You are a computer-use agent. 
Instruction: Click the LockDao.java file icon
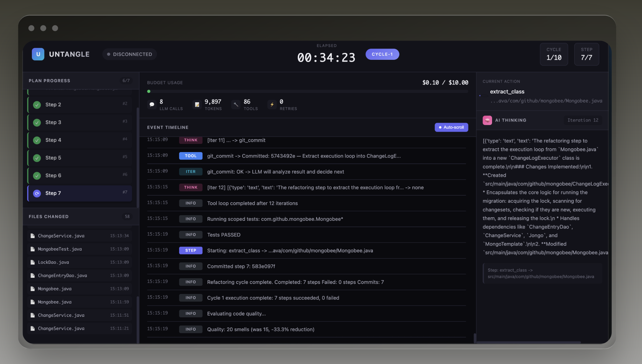pyautogui.click(x=33, y=262)
